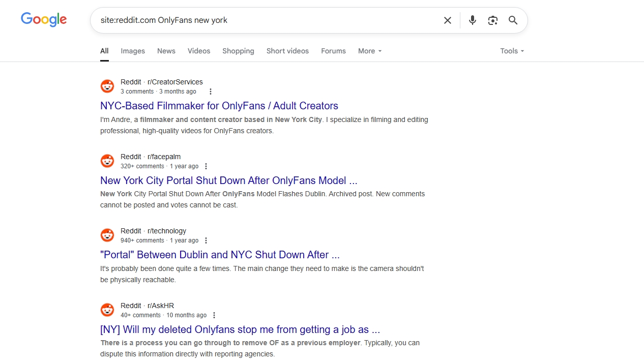644x363 pixels.
Task: Start voice search with microphone icon
Action: pos(473,20)
